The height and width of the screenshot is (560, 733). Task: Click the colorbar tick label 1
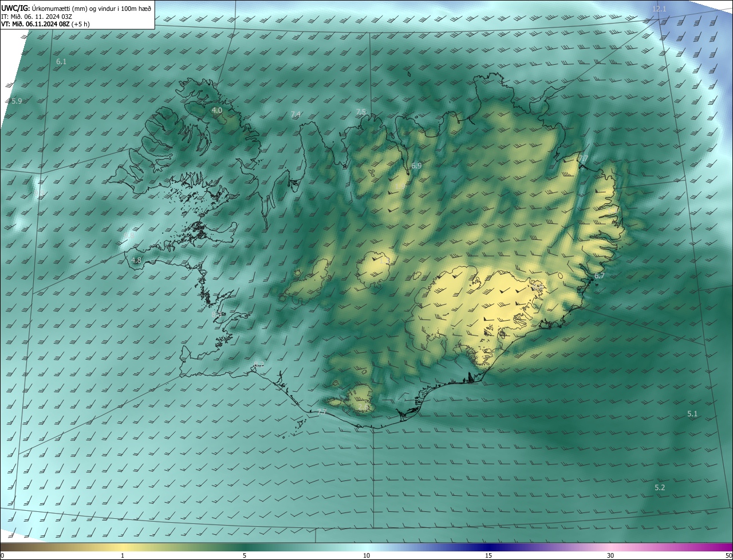pos(123,555)
